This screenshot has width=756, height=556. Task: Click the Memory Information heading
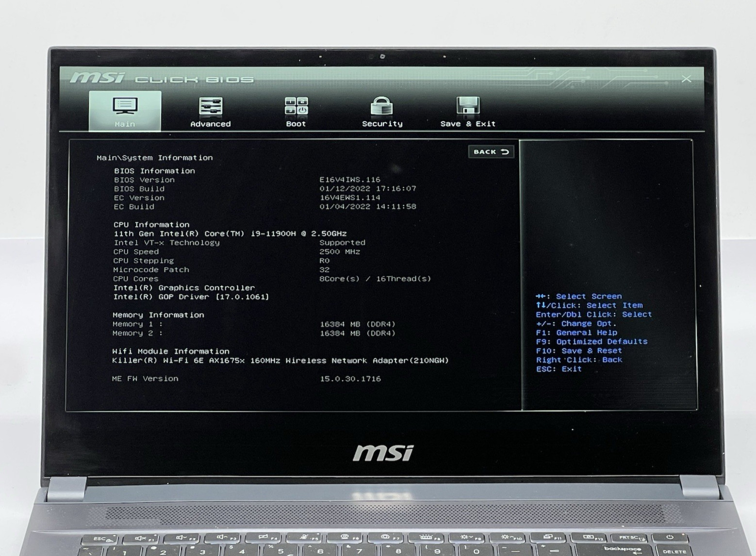click(x=158, y=315)
